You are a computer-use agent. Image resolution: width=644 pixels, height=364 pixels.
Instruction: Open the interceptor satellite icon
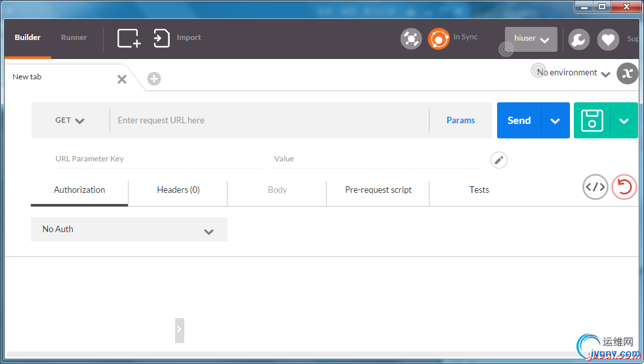tap(411, 39)
